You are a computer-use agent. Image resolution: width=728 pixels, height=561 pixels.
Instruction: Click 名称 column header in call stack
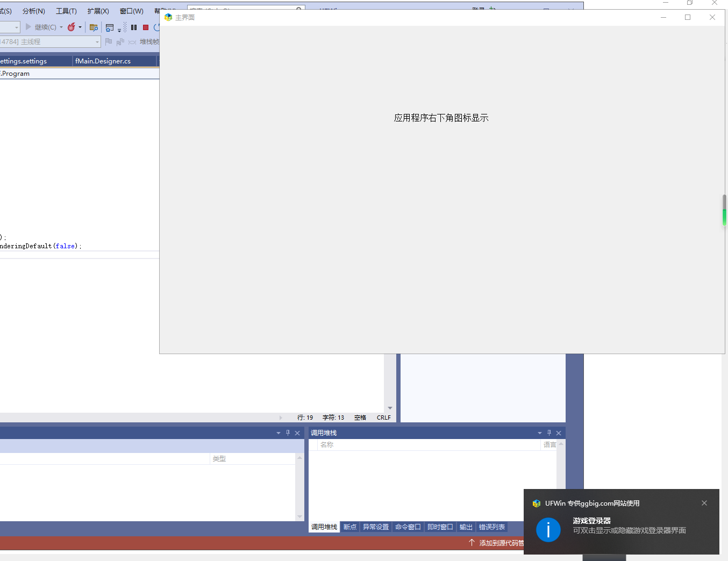coord(429,445)
